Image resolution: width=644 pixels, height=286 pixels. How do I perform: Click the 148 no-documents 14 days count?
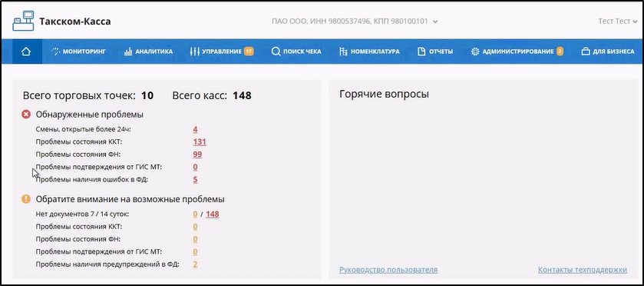click(x=213, y=214)
